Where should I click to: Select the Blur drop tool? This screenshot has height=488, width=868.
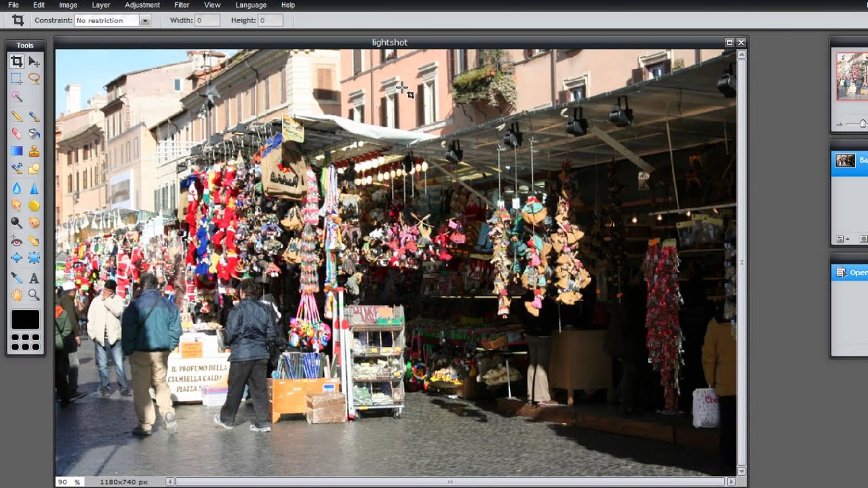(16, 188)
